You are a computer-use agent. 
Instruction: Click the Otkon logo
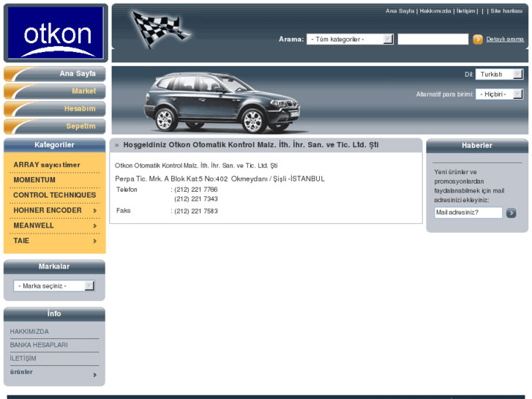[56, 33]
